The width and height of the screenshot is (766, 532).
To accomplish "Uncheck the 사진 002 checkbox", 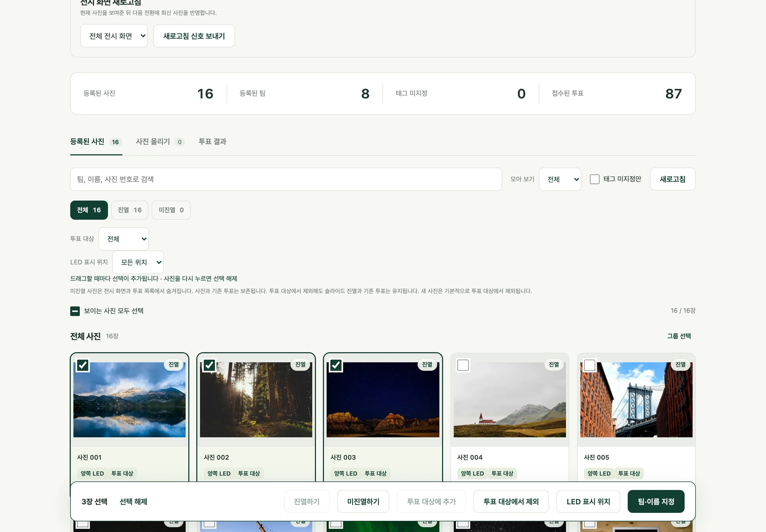I will 209,365.
